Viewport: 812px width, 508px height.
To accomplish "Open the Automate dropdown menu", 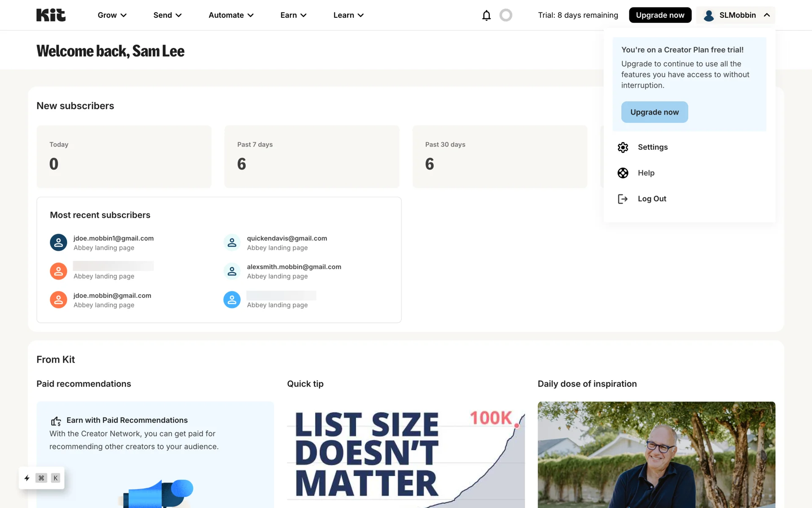I will 231,15.
